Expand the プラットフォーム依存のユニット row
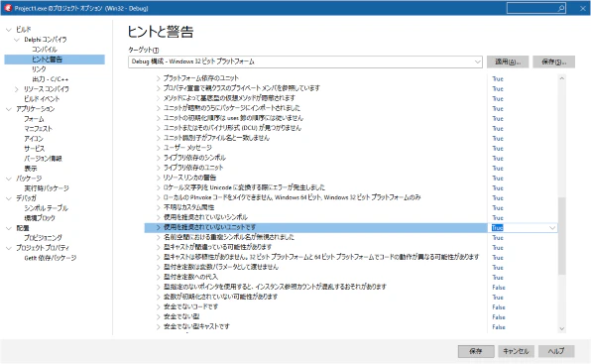 159,78
